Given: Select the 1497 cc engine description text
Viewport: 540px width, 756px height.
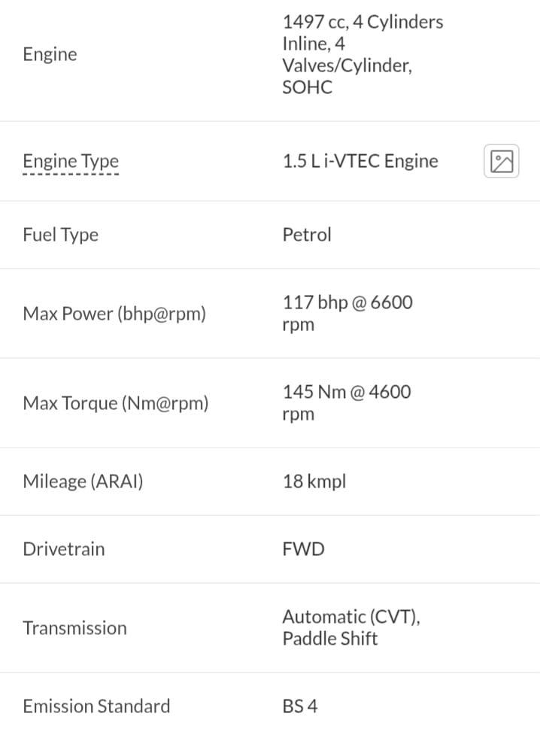Looking at the screenshot, I should coord(363,54).
